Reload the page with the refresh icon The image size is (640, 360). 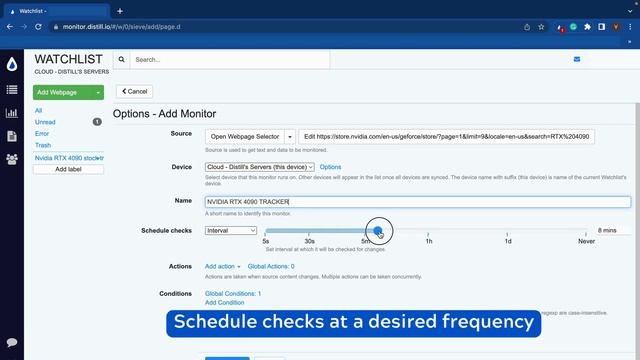pos(38,27)
